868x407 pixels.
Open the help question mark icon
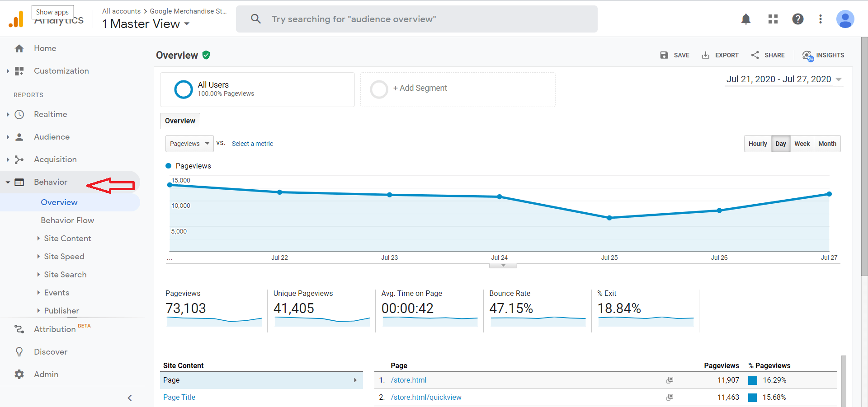[798, 19]
